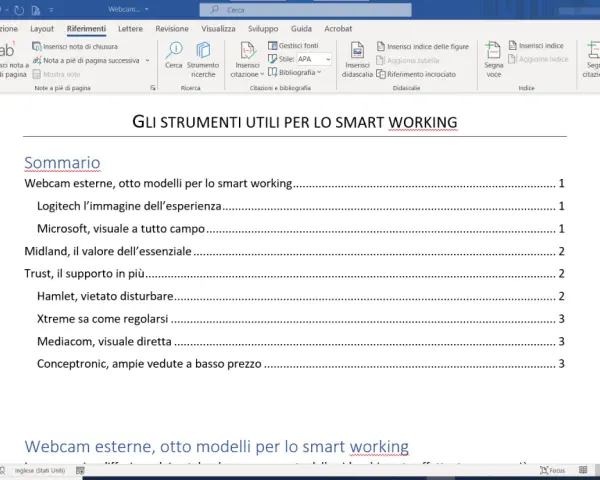Viewport: 600px width, 480px height.
Task: Click the Sommario heading
Action: [62, 163]
